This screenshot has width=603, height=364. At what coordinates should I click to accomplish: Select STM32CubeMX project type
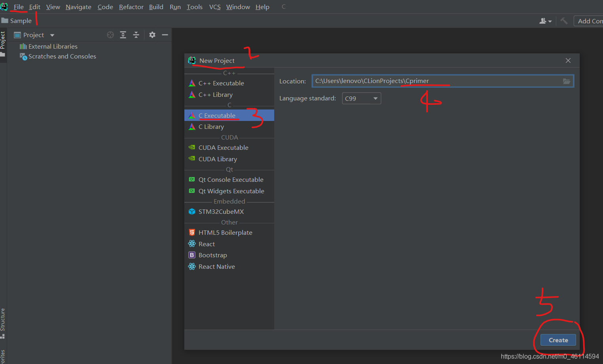[x=229, y=212]
